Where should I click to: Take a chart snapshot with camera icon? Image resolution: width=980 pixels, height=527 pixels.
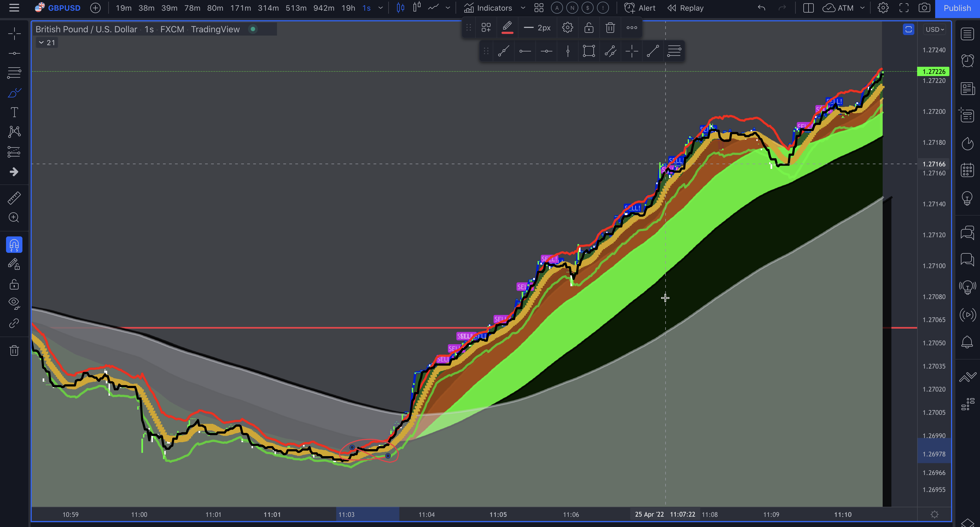coord(924,8)
